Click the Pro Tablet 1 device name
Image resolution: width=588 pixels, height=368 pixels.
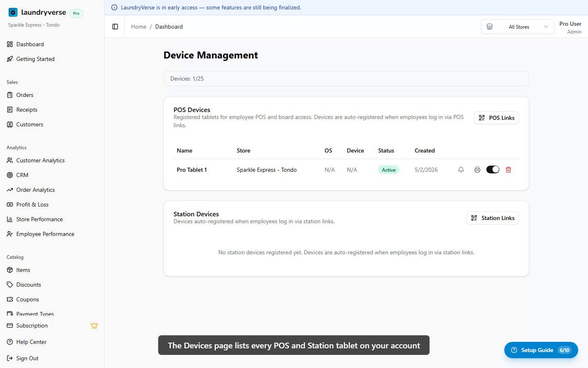coord(192,170)
